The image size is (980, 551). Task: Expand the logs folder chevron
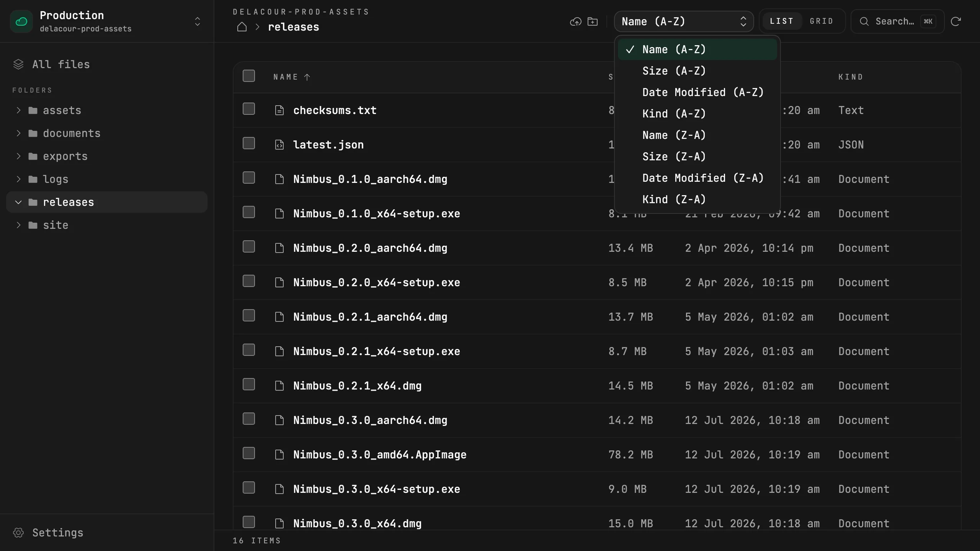click(18, 179)
